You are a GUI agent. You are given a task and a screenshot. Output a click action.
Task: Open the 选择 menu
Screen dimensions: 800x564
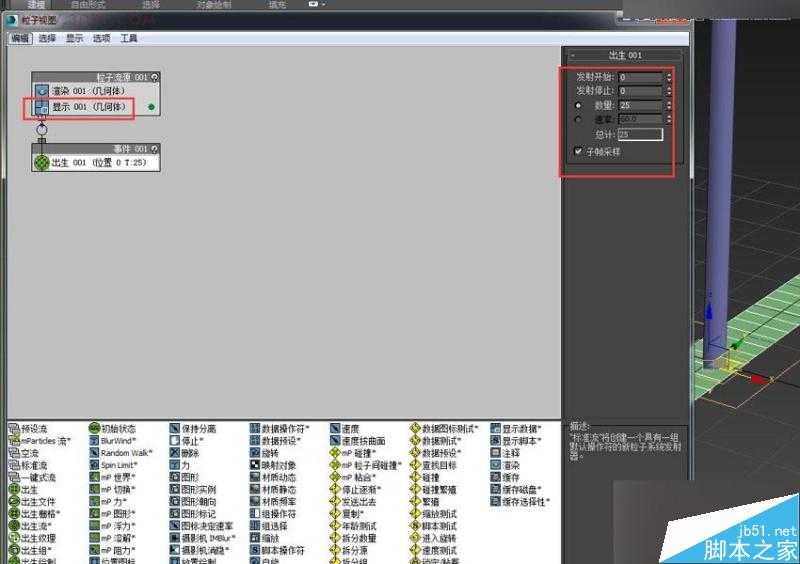[47, 38]
